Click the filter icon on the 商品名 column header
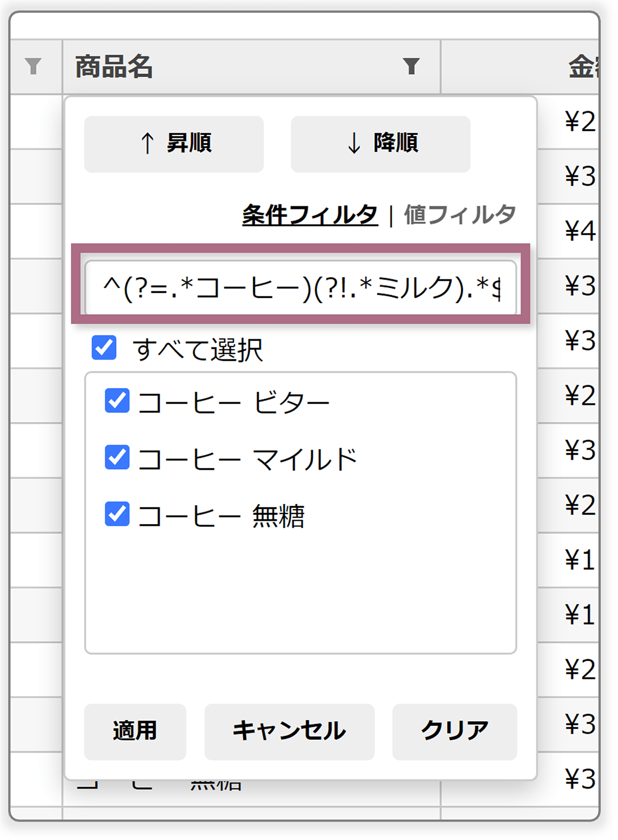The width and height of the screenshot is (618, 840). pyautogui.click(x=412, y=67)
